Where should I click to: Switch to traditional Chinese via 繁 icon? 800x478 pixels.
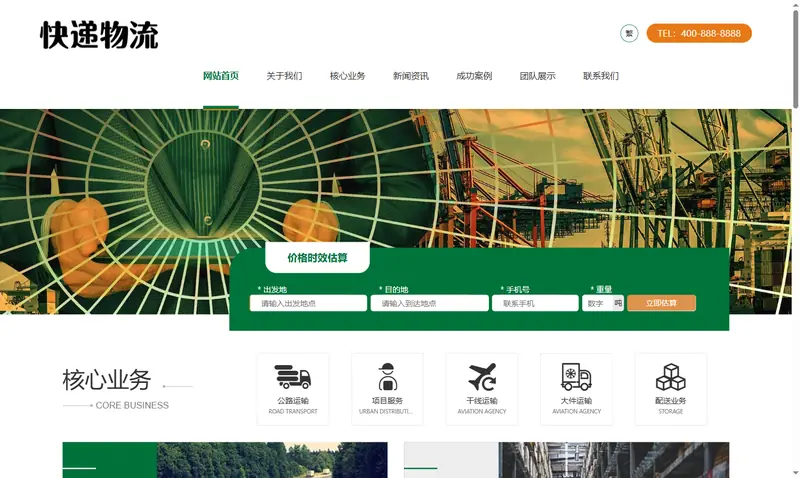point(629,33)
